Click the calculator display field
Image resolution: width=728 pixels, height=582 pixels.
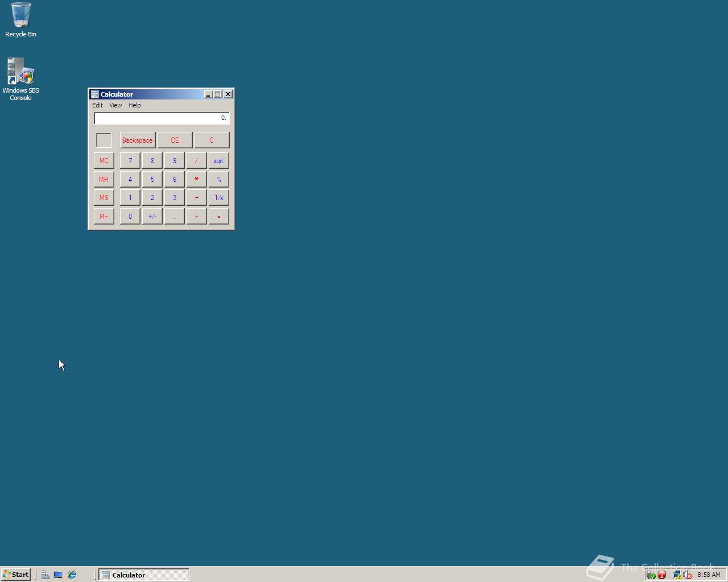click(162, 118)
